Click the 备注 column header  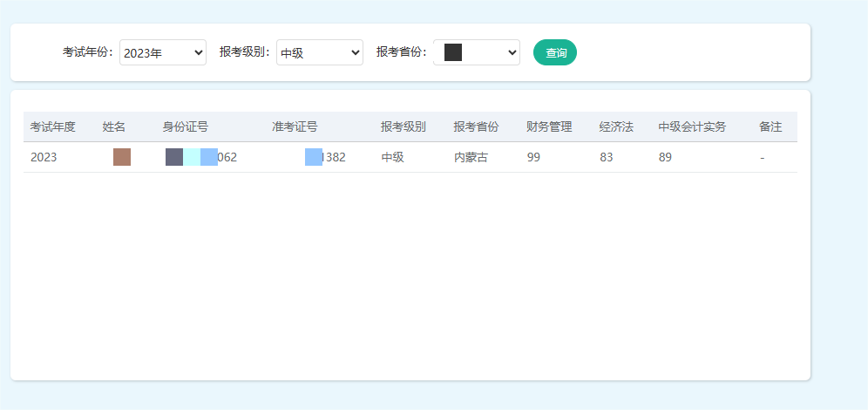770,127
